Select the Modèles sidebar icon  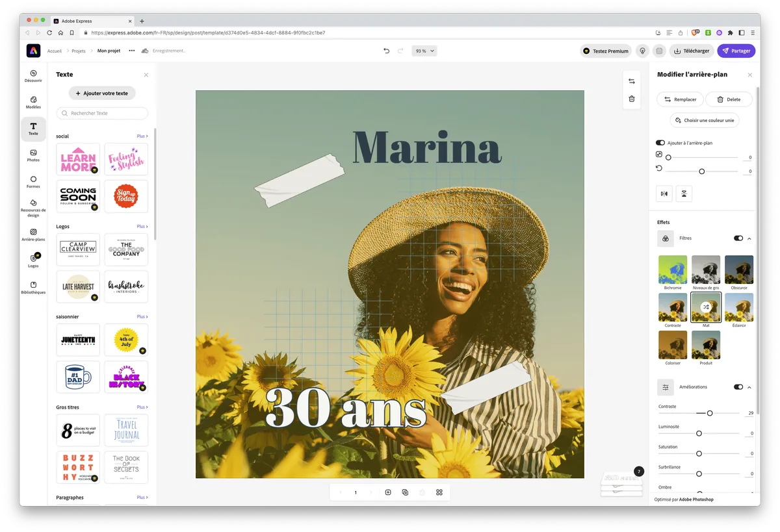click(33, 103)
